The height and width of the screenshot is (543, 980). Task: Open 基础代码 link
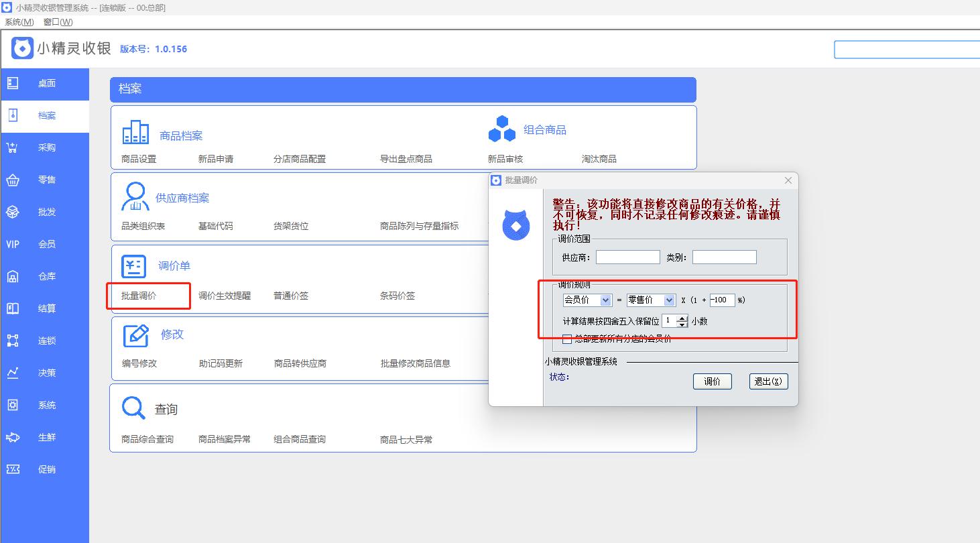216,226
